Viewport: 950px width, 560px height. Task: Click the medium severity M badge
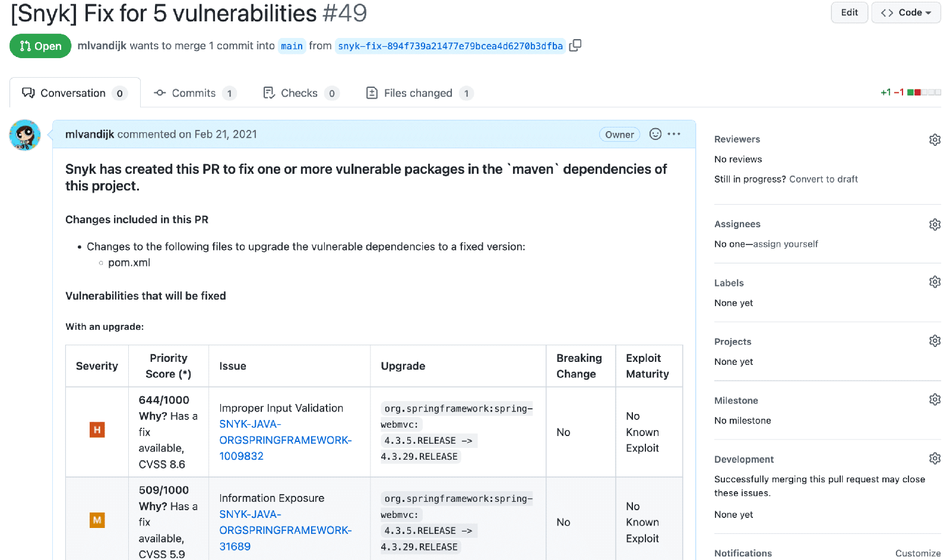pos(97,520)
